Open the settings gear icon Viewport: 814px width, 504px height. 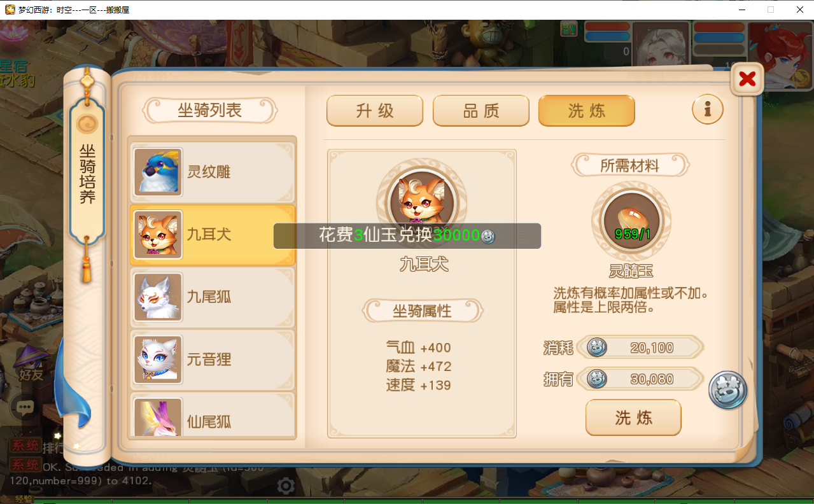[286, 486]
